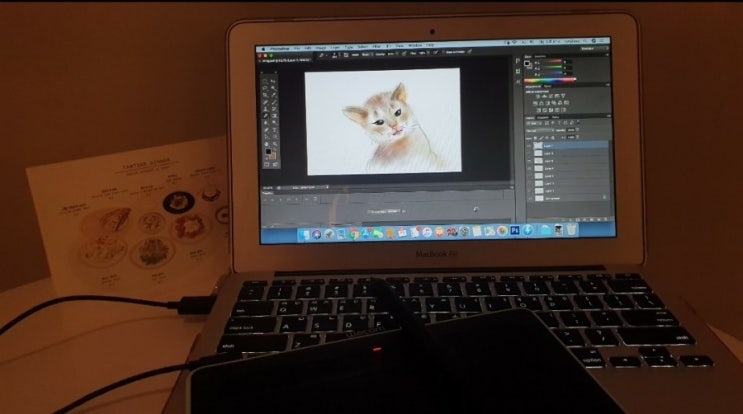Toggle Quick Mask mode in toolbox
743x414 pixels.
266,165
